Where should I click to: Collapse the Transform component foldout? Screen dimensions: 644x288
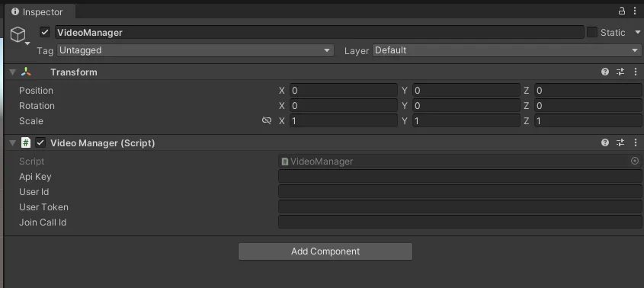pos(13,72)
